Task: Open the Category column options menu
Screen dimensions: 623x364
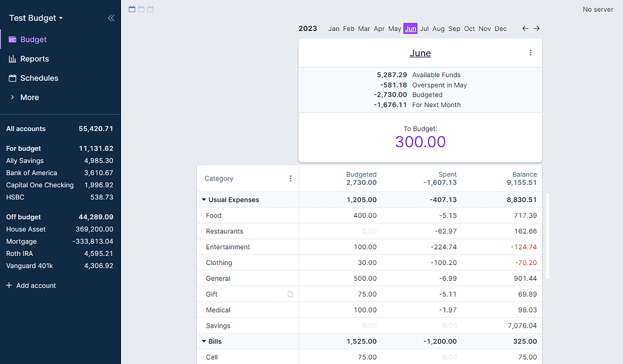Action: point(290,178)
